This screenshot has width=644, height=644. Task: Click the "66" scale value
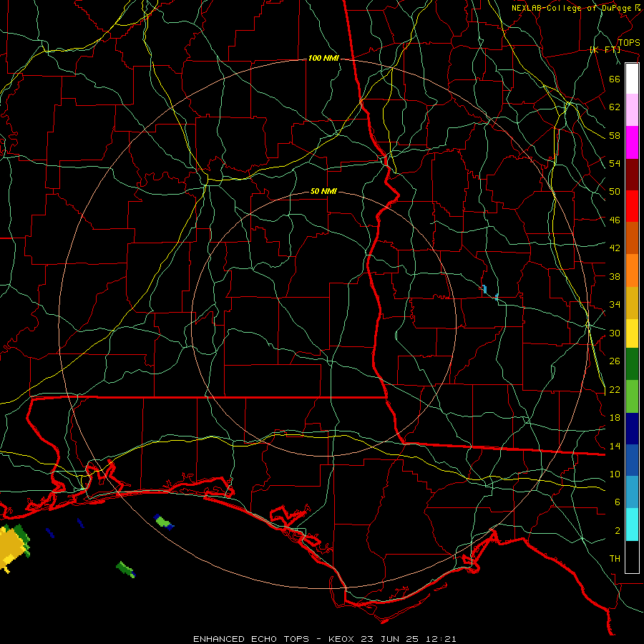click(615, 79)
